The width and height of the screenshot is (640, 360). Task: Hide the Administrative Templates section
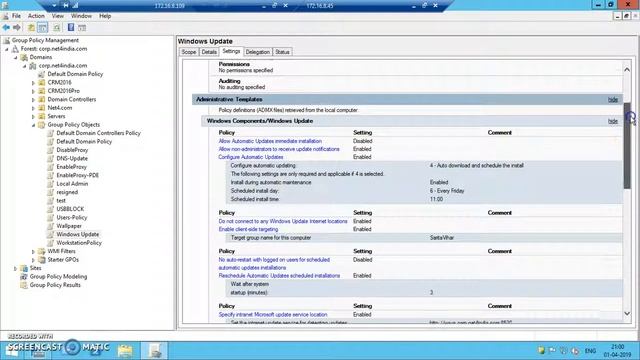(x=613, y=100)
